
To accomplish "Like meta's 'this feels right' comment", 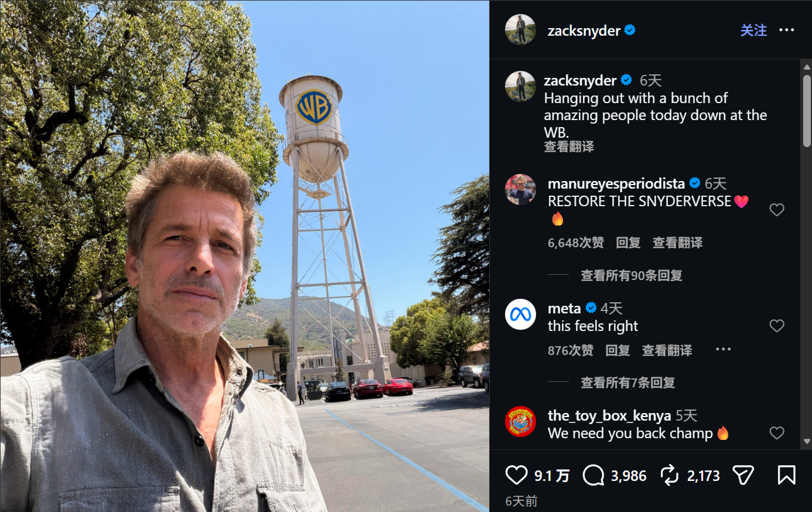I will [x=777, y=326].
